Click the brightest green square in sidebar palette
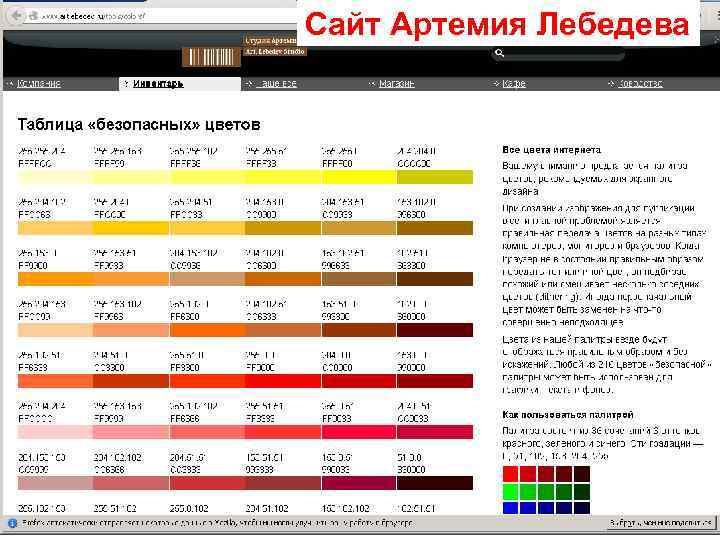 [510, 492]
